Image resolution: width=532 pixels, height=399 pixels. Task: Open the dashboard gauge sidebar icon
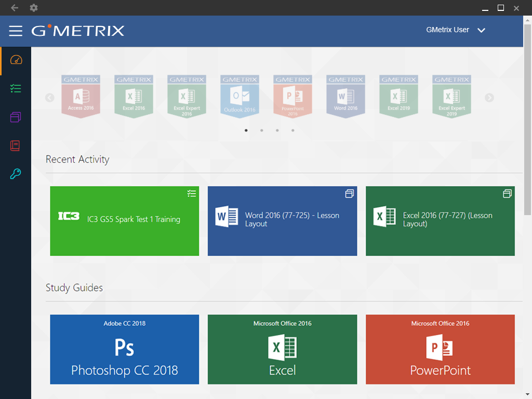[x=16, y=60]
